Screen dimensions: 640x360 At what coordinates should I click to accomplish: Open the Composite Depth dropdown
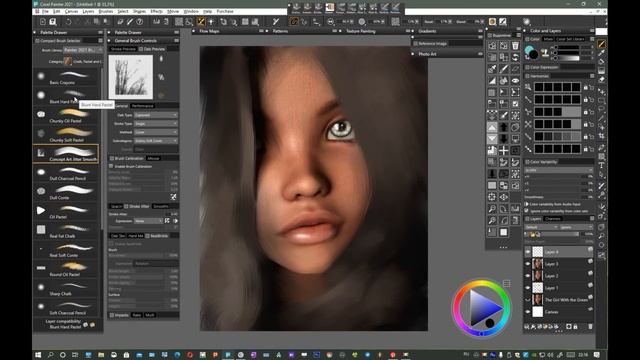click(x=576, y=227)
